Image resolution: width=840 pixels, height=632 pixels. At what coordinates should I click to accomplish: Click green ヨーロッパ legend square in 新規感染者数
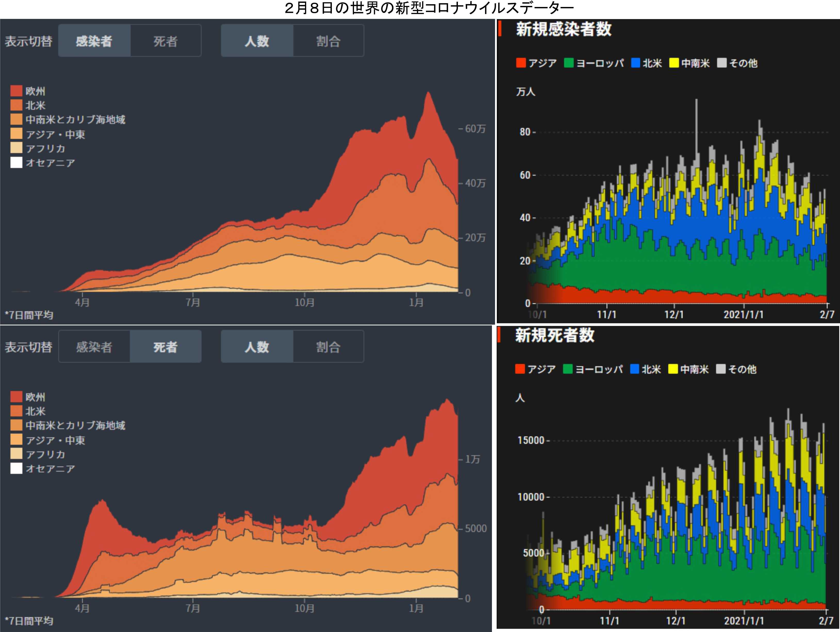click(x=569, y=63)
